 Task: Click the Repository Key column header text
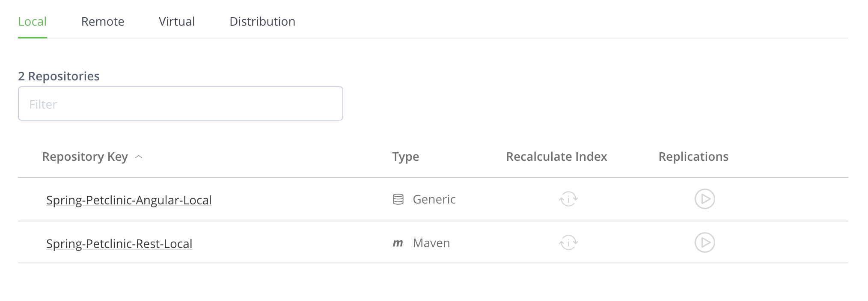[85, 156]
